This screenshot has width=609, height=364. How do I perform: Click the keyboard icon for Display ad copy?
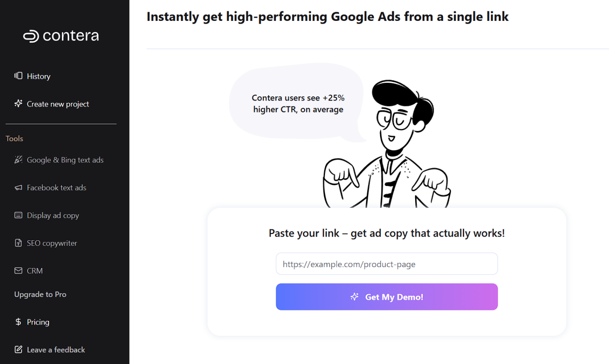pyautogui.click(x=18, y=215)
